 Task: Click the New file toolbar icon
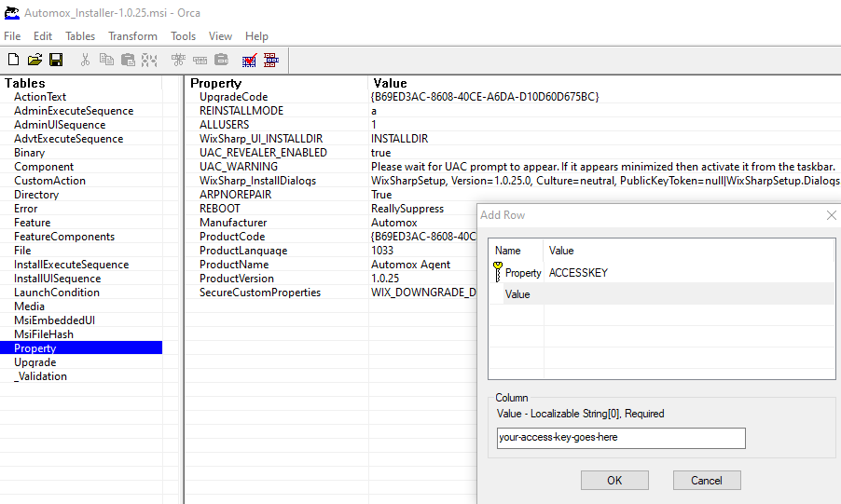click(x=13, y=60)
